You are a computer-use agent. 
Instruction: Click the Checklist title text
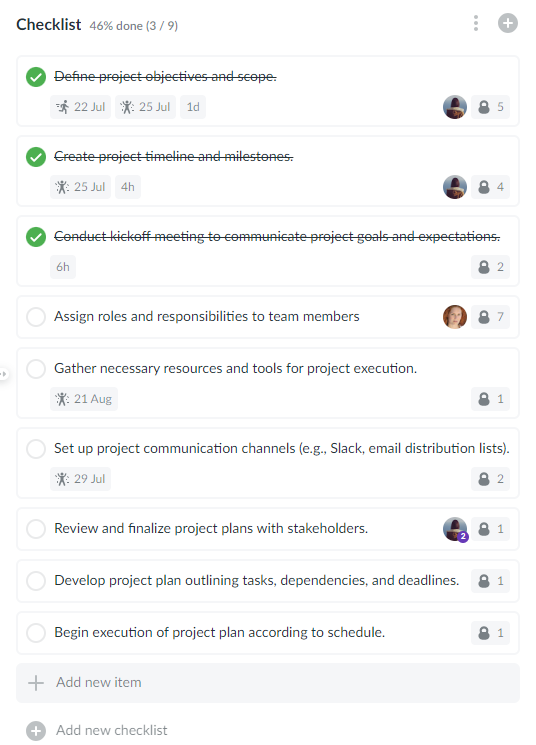click(x=48, y=24)
